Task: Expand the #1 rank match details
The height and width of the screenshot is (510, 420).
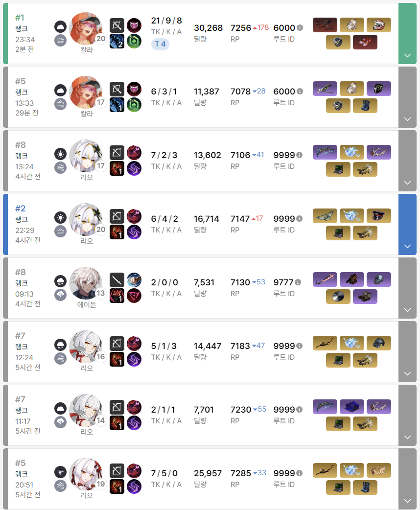Action: click(x=407, y=55)
